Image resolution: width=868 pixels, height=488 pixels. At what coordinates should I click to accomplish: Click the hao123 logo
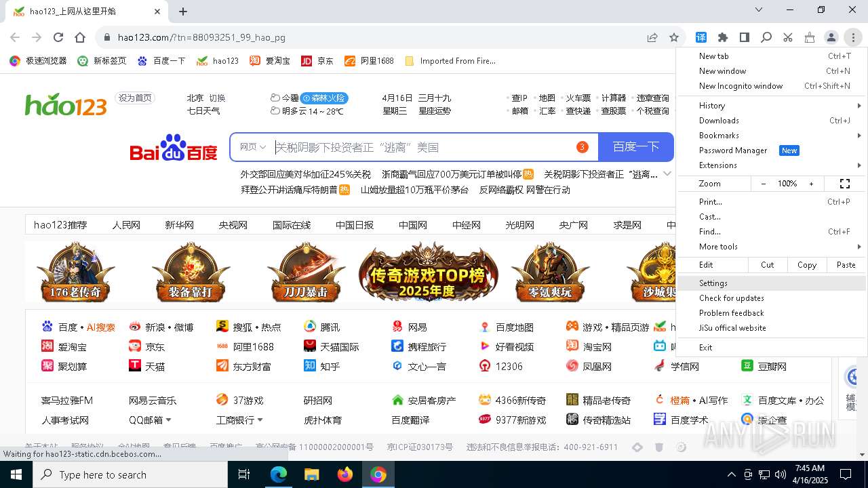66,104
